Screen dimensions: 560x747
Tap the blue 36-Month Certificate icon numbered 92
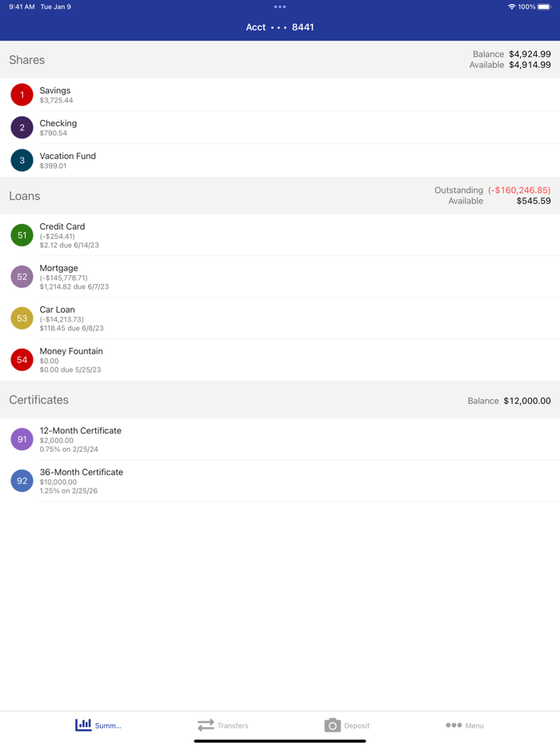[22, 481]
